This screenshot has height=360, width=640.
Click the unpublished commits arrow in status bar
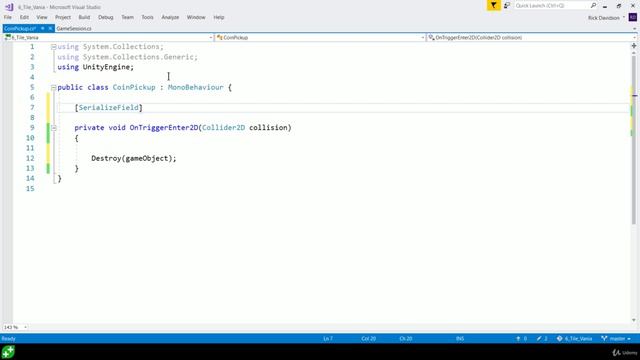pos(521,339)
